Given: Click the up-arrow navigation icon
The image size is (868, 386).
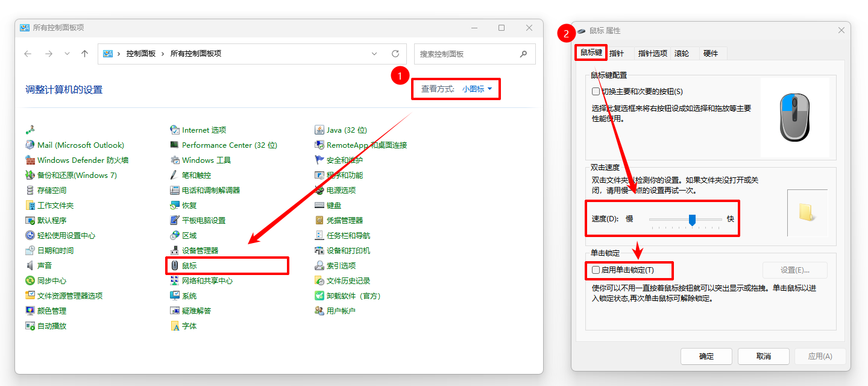Looking at the screenshot, I should [85, 54].
